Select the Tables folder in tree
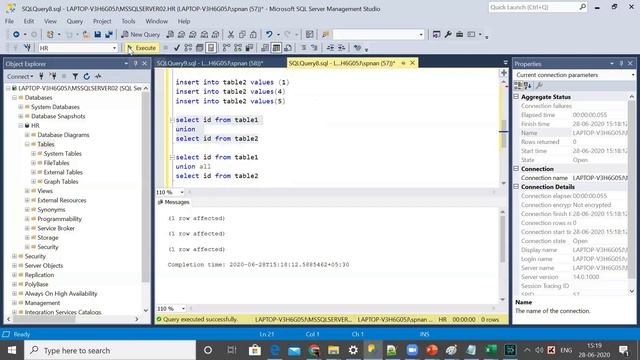Viewport: 640px width, 360px height. point(46,144)
